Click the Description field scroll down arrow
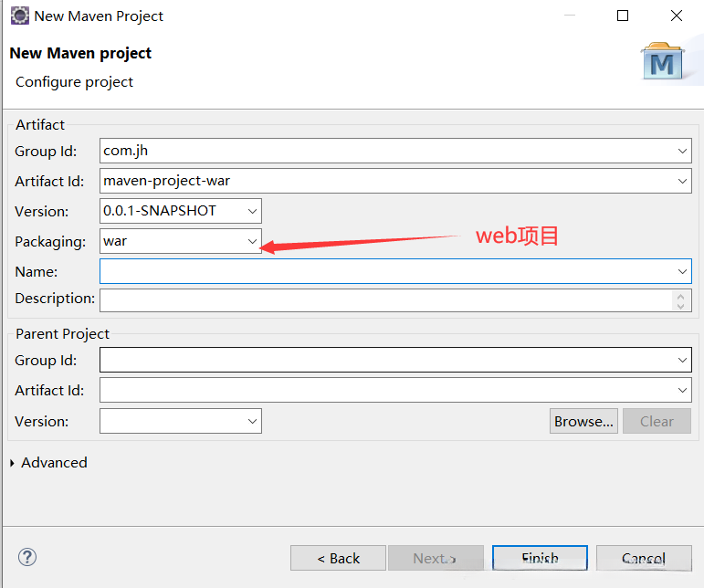Screen dimensions: 704x588 680,306
